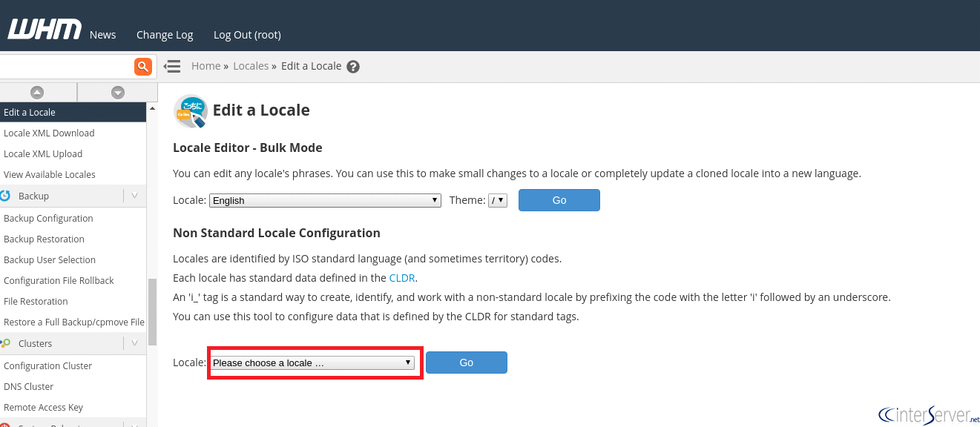Open the 'Please choose a locale' dropdown
Screen dimensions: 980x427
(x=313, y=363)
